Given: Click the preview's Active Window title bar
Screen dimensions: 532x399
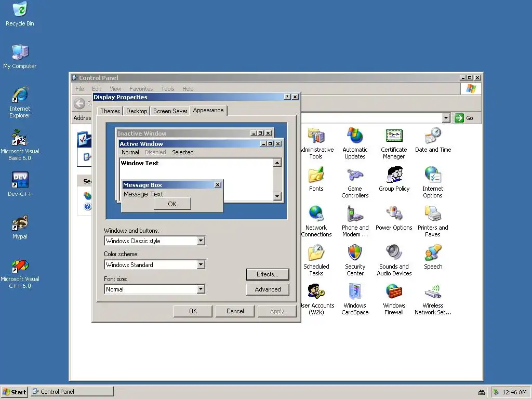Looking at the screenshot, I should [x=201, y=144].
